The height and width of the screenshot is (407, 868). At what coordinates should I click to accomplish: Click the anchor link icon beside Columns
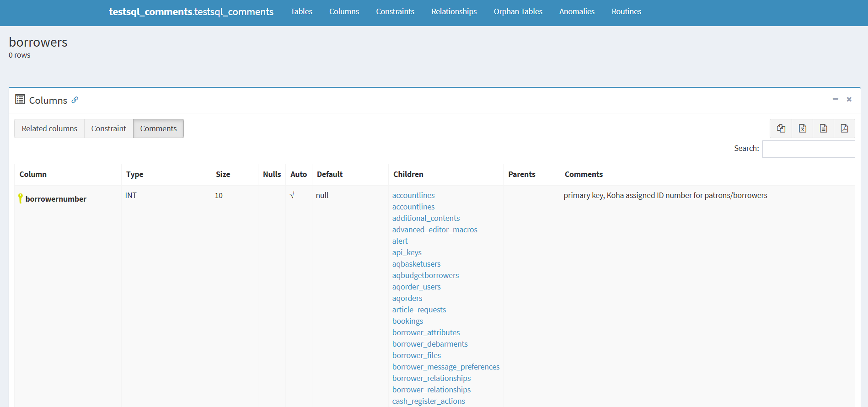[x=75, y=100]
